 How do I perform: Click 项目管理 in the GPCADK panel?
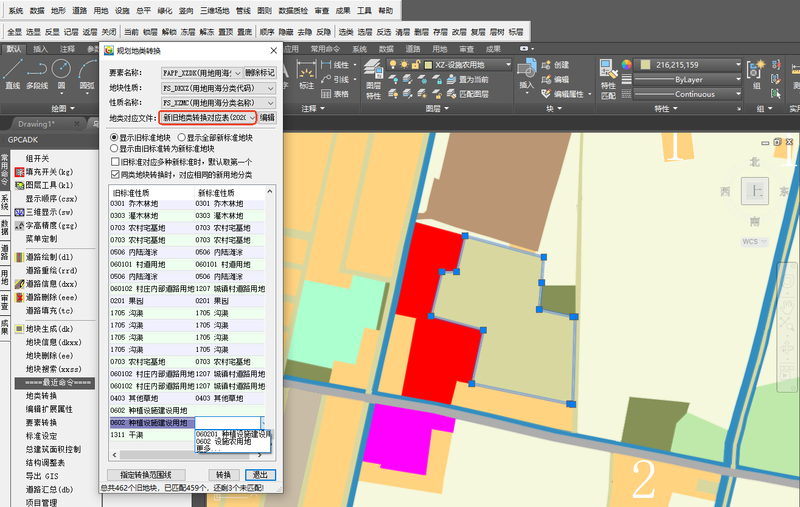click(41, 502)
